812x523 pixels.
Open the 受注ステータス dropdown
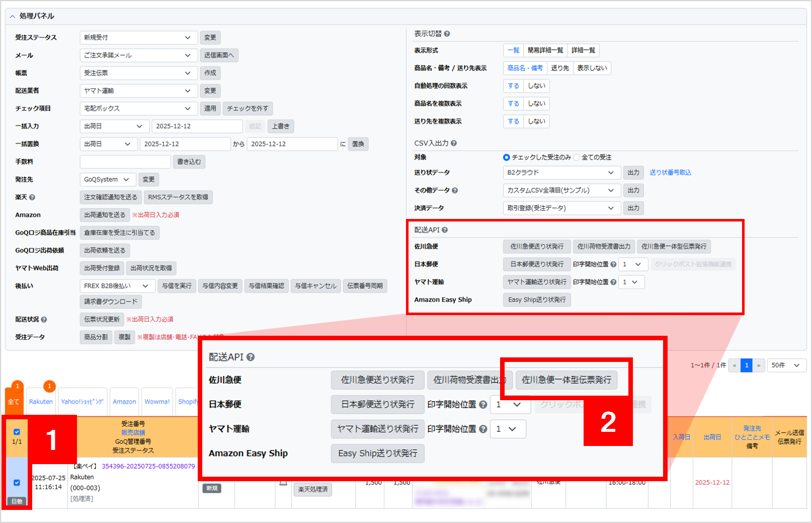point(137,38)
